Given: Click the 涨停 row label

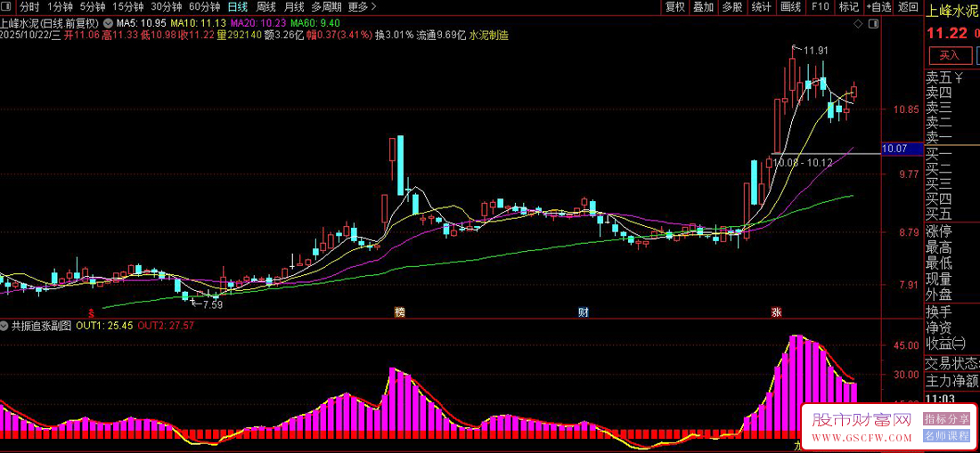Looking at the screenshot, I should point(939,231).
